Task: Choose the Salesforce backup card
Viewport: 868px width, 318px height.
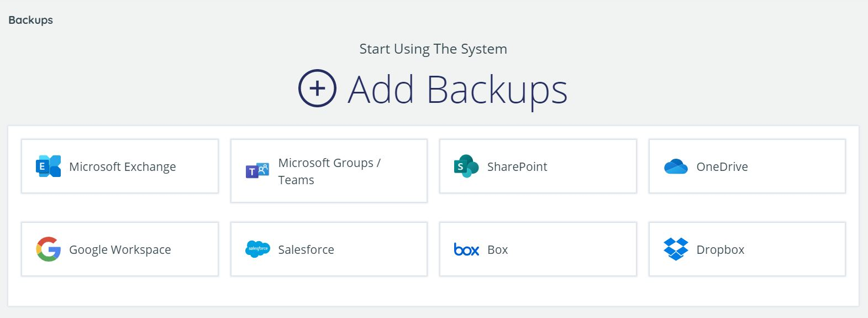Action: 329,249
